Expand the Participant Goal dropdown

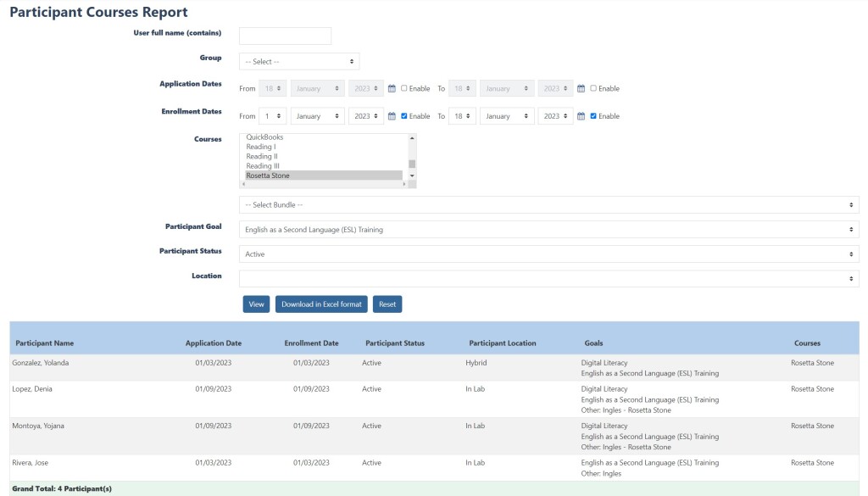[548, 230]
